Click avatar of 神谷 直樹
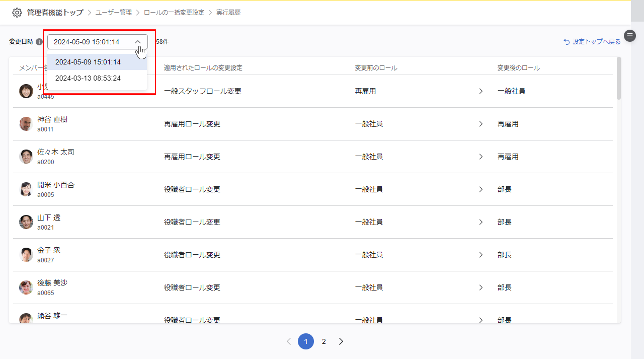 point(26,124)
